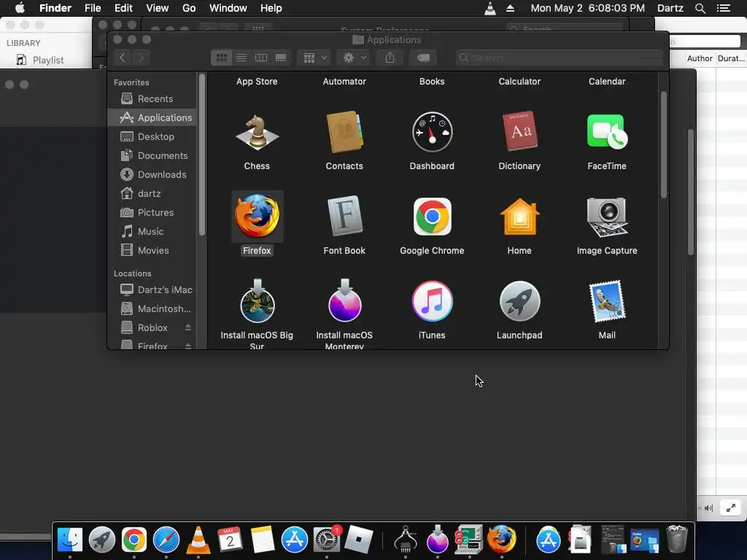Open Notes from the Dock
The width and height of the screenshot is (747, 560).
[x=262, y=540]
